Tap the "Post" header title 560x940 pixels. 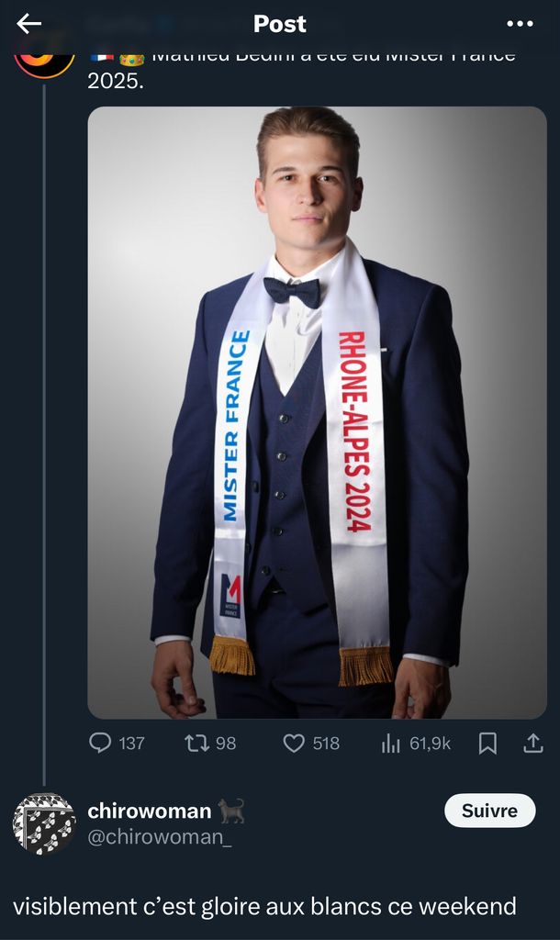click(x=280, y=24)
